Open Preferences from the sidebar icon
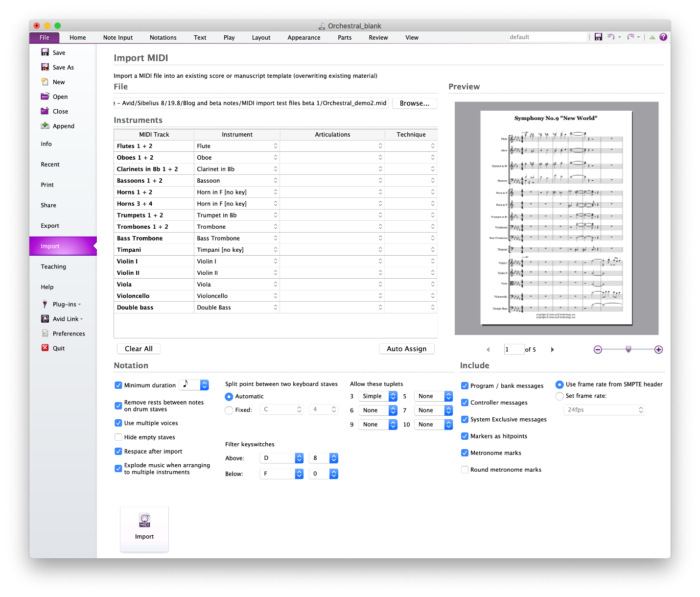 coord(45,334)
